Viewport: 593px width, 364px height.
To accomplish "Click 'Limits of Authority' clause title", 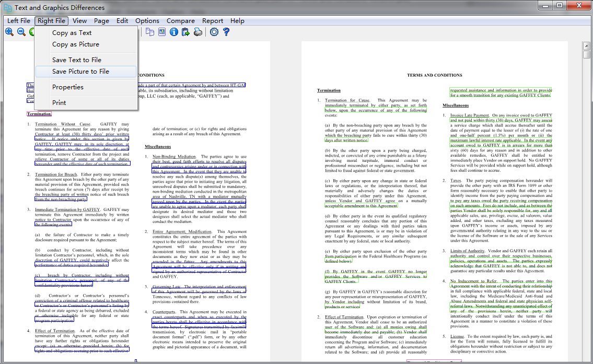I will point(467,251).
